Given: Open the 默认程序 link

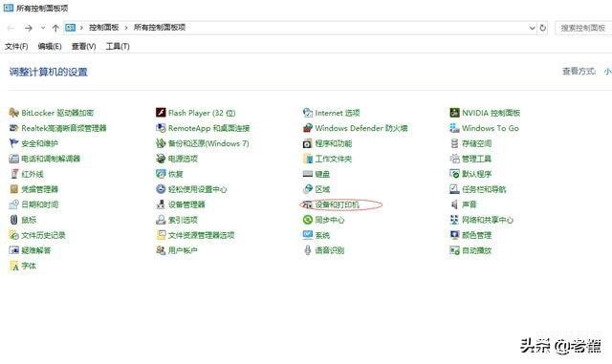Looking at the screenshot, I should [x=476, y=174].
